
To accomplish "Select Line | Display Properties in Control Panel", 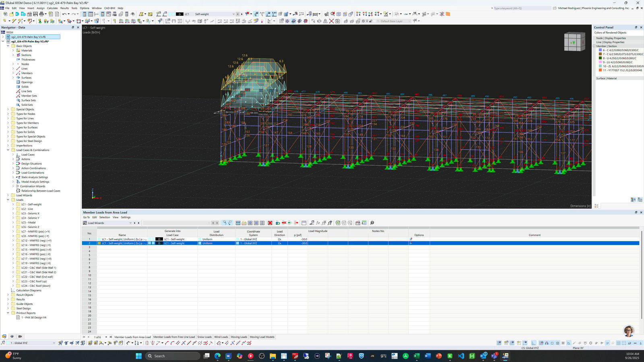I will pos(610,42).
